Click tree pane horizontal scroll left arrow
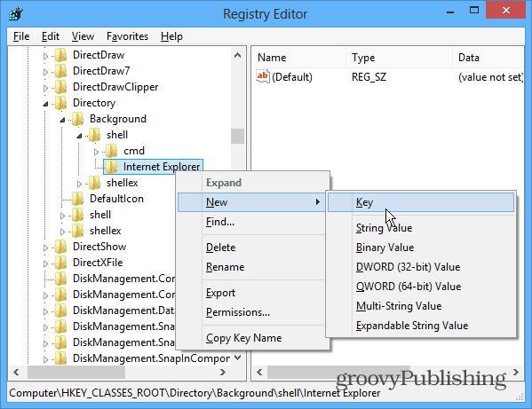The image size is (532, 409). coord(16,372)
